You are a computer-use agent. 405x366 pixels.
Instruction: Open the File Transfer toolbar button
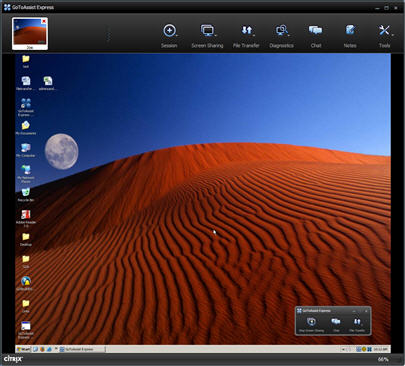246,36
